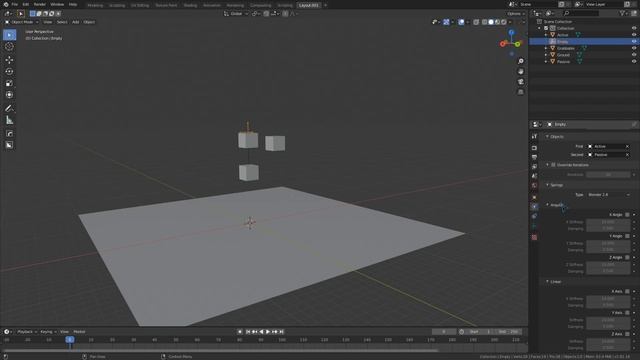Select the Rotate tool
Viewport: 640px width, 360px height.
click(9, 71)
